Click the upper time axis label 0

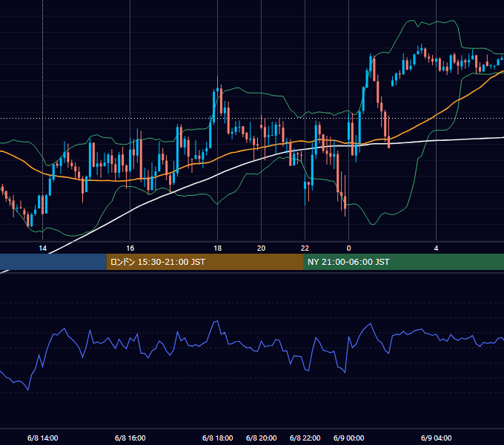[x=349, y=248]
